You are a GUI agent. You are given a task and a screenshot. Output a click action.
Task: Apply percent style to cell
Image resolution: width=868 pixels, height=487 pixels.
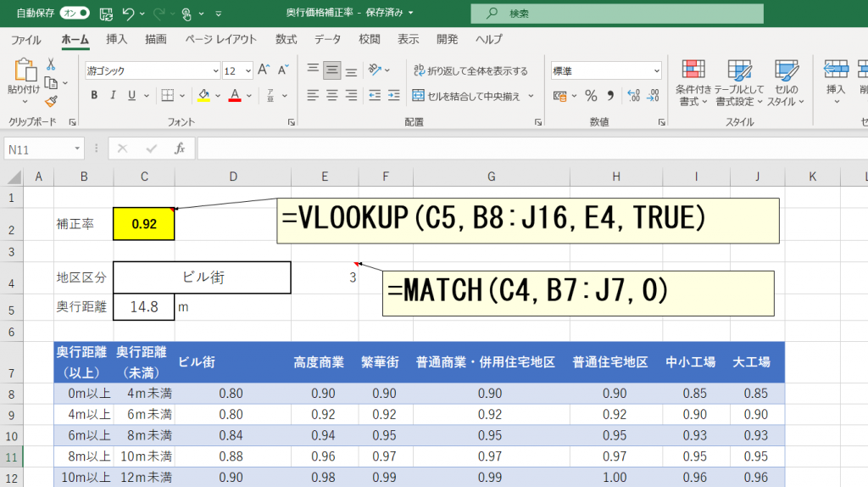(x=591, y=95)
